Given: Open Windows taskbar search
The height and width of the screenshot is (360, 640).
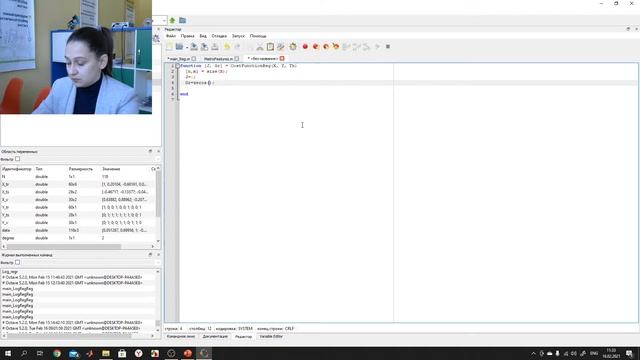Looking at the screenshot, I should (24, 353).
